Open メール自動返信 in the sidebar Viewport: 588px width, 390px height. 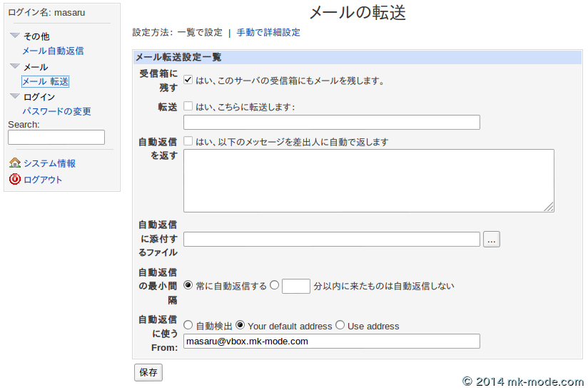(53, 51)
